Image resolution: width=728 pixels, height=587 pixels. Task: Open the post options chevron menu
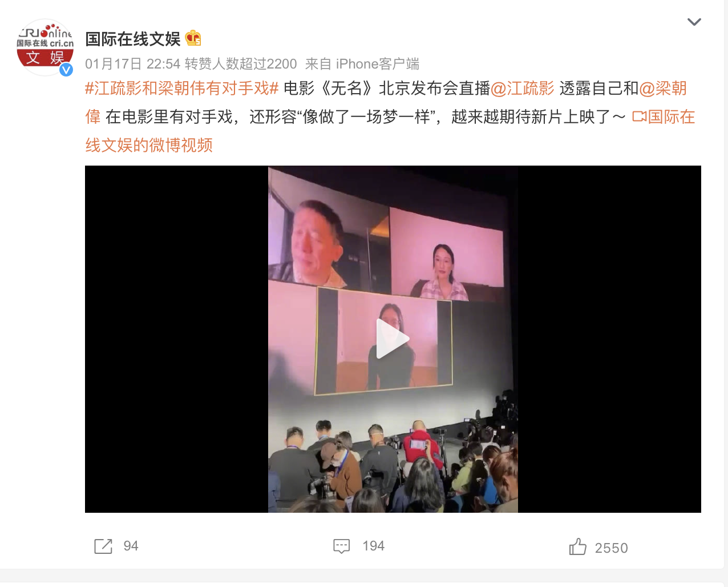click(694, 22)
